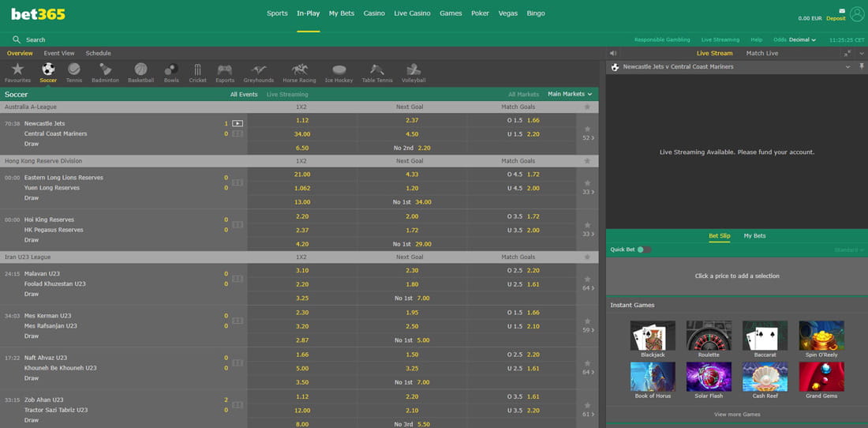Image resolution: width=868 pixels, height=428 pixels.
Task: Go to the Sports menu
Action: point(277,13)
